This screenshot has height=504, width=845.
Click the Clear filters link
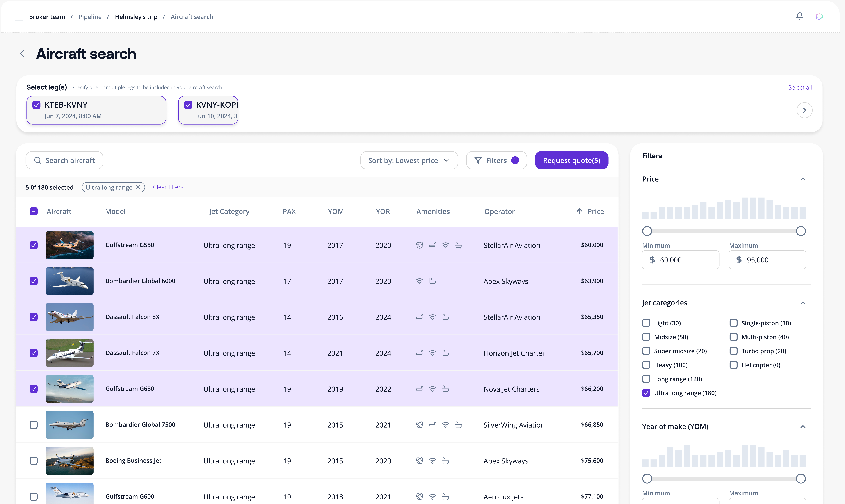(x=168, y=187)
